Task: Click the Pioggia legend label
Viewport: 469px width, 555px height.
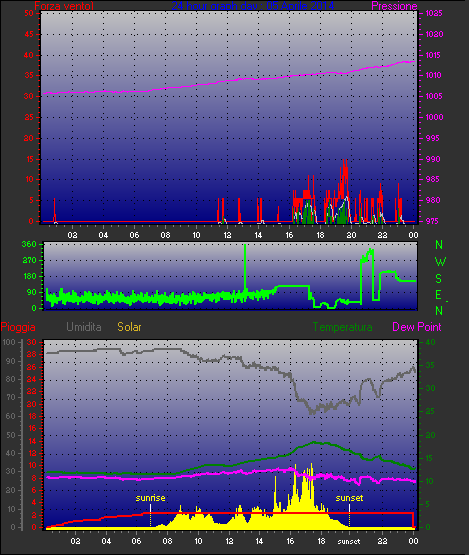Action: [x=18, y=327]
